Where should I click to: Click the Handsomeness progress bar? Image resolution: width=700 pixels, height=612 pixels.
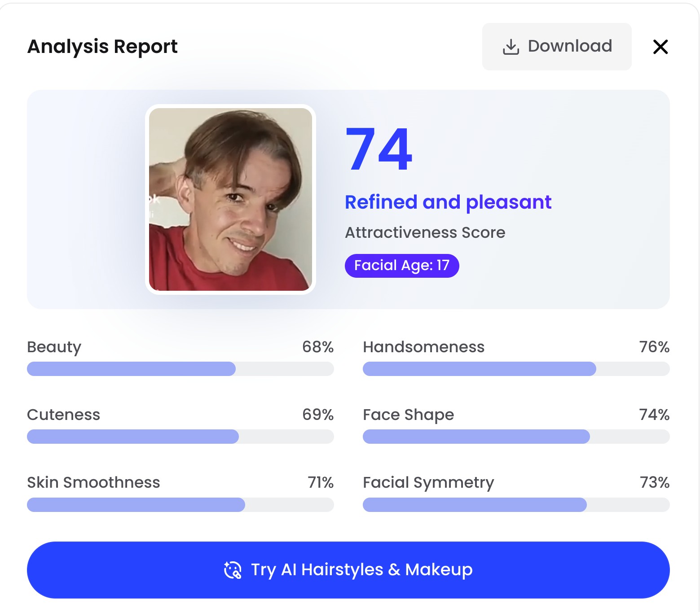coord(516,369)
